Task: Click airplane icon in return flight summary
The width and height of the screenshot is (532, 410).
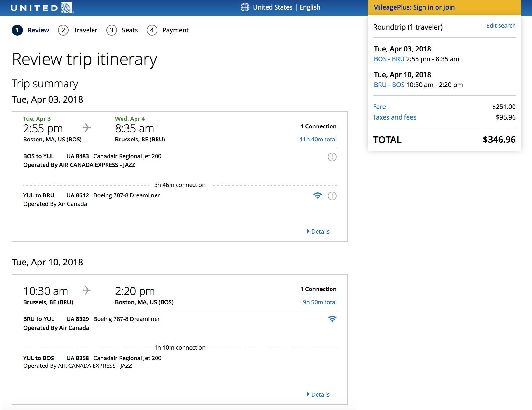Action: pos(87,290)
